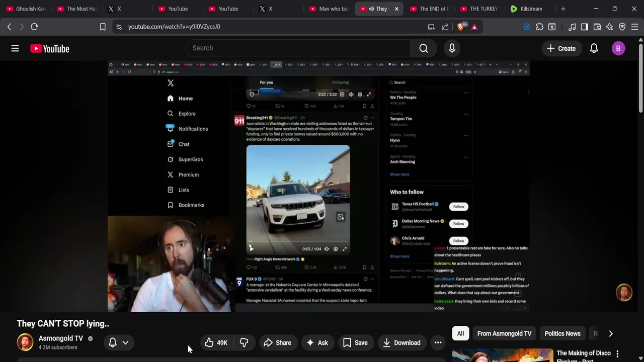Click the '4.3M subscribers' text
This screenshot has width=644, height=362.
tap(58, 347)
